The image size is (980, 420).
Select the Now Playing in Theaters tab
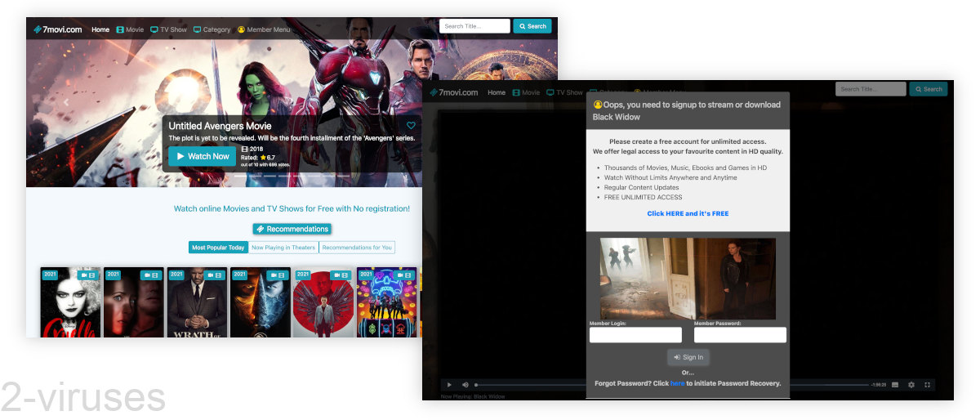[x=283, y=248]
